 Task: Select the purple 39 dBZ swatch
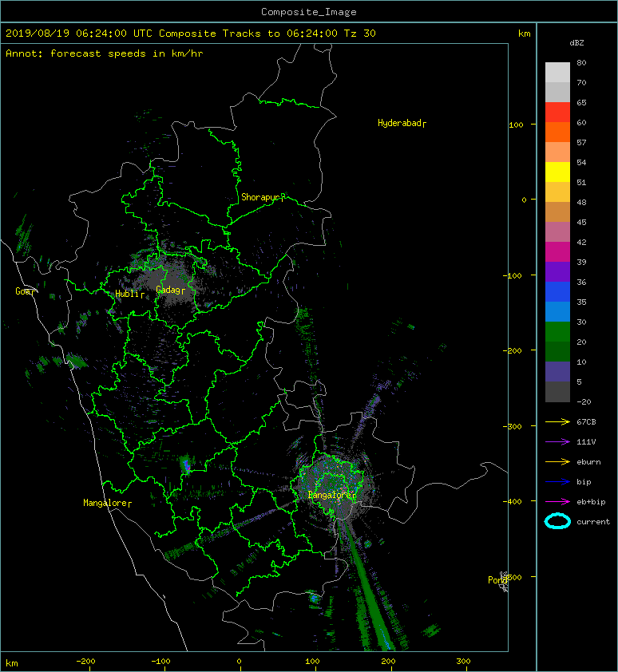557,271
